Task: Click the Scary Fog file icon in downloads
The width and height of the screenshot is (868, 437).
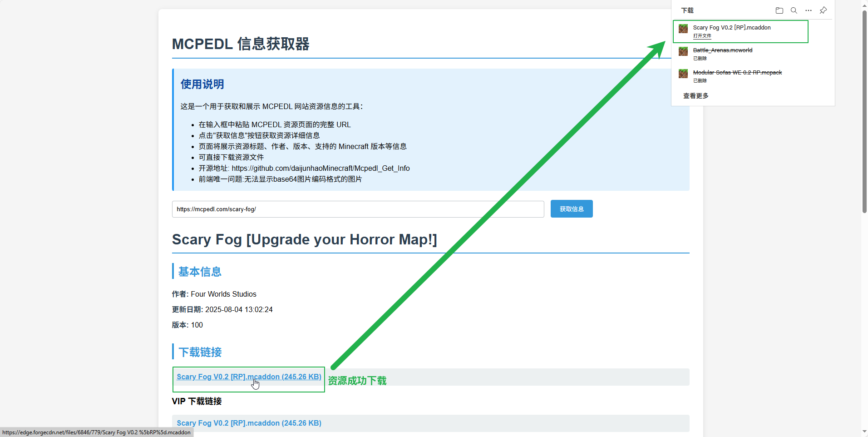Action: coord(683,29)
